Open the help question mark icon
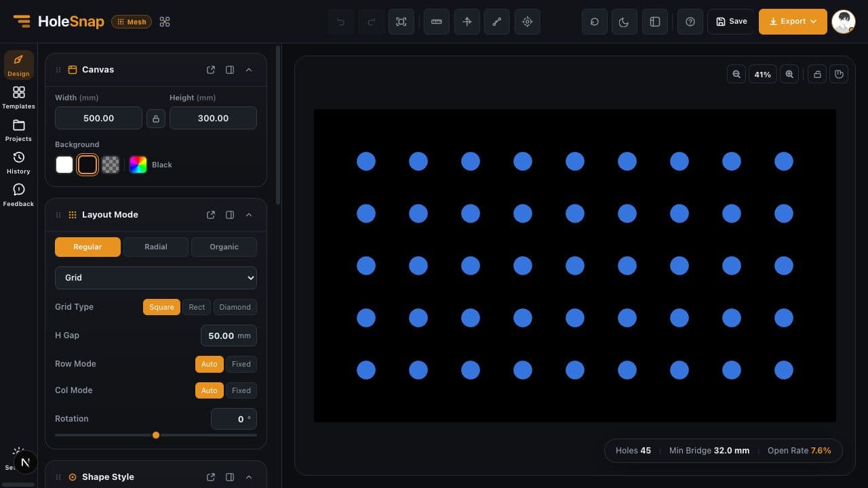This screenshot has width=868, height=488. (x=690, y=22)
